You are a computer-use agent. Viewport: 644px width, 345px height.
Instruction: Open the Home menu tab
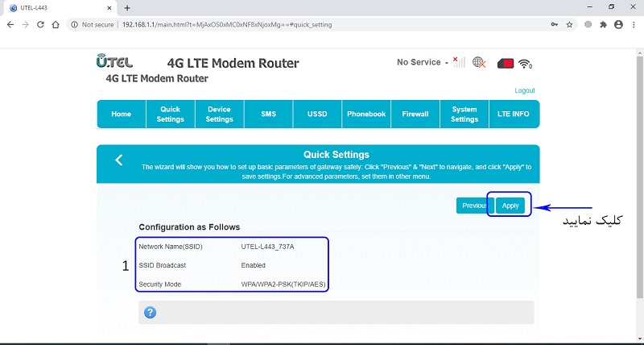(122, 114)
